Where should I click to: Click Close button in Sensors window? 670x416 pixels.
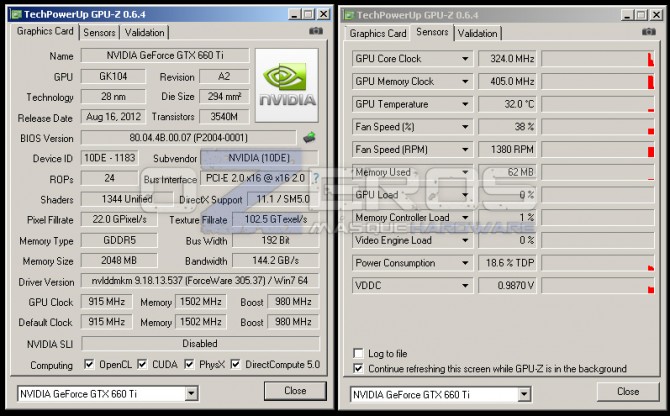[x=628, y=391]
